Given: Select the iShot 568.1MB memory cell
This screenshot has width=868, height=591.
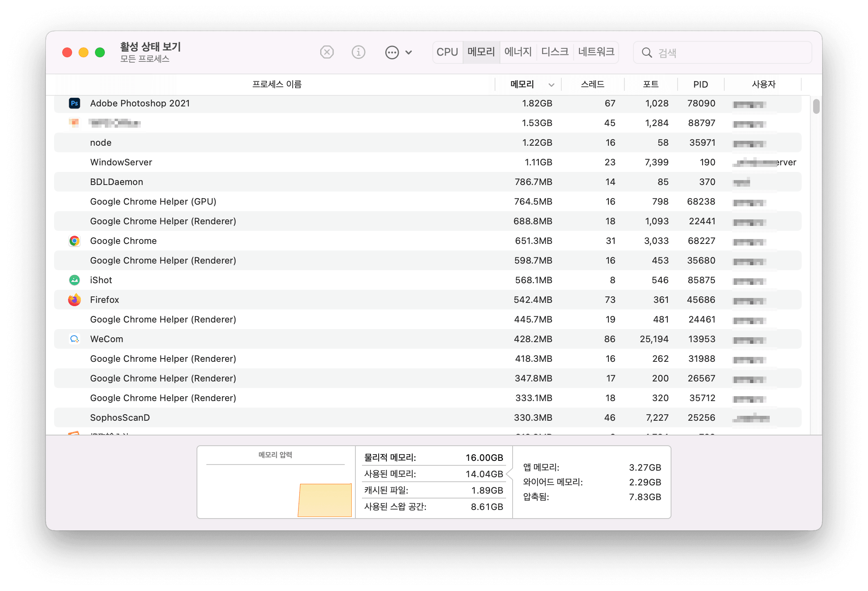Looking at the screenshot, I should tap(533, 280).
